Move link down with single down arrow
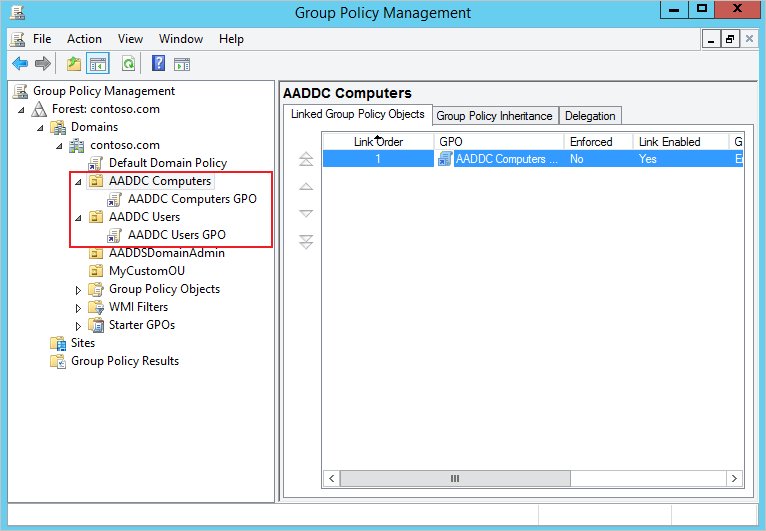 coord(306,213)
